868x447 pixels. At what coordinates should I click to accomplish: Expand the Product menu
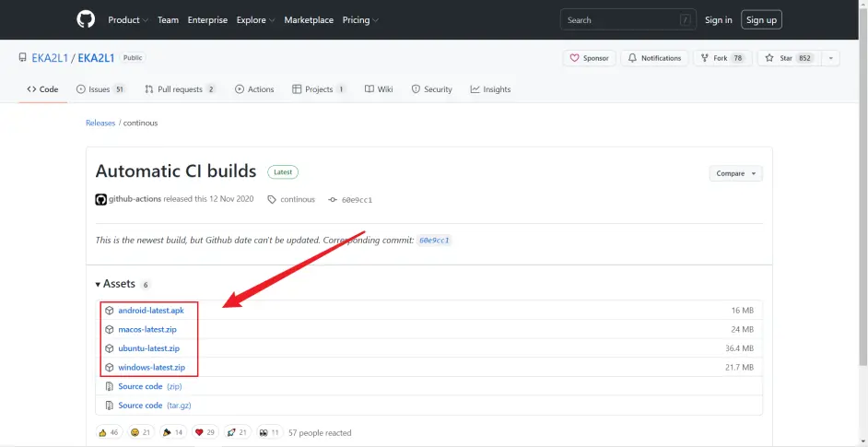point(128,20)
